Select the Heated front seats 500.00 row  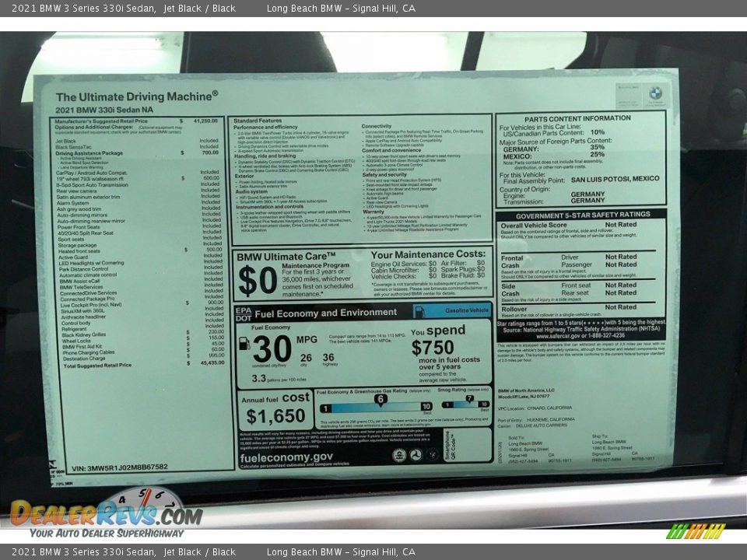coord(140,250)
